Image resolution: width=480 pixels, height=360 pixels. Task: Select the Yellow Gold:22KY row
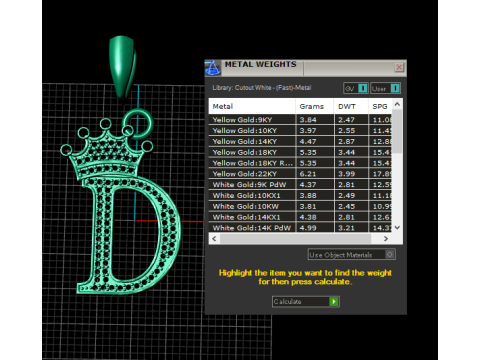coord(300,174)
